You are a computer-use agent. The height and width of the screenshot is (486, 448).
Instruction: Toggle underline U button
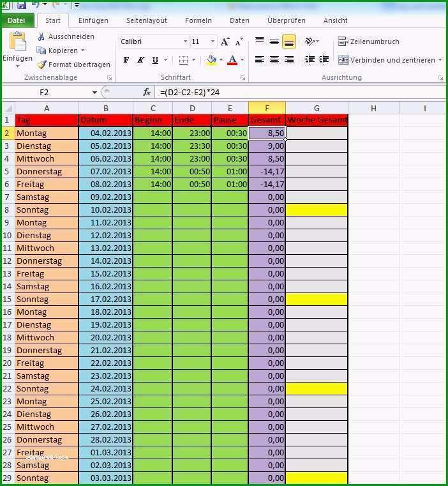click(155, 60)
